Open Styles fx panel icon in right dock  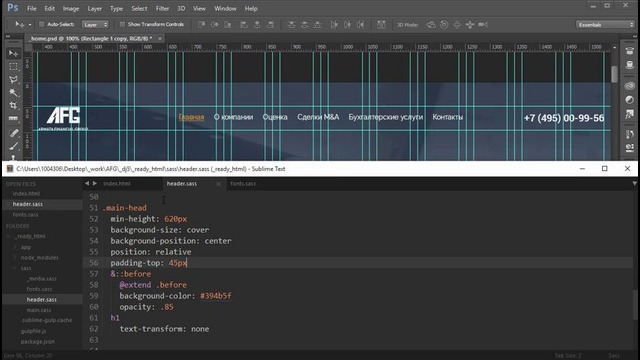tap(629, 113)
